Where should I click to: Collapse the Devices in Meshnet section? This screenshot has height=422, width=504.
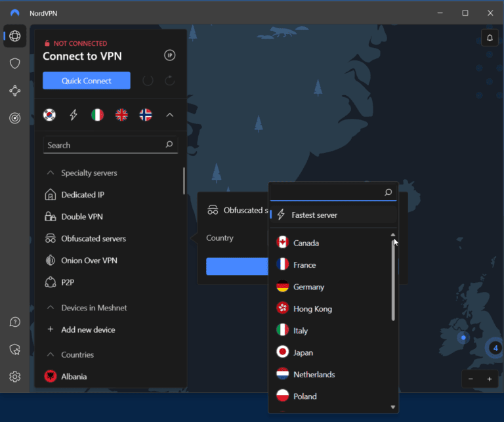point(51,308)
